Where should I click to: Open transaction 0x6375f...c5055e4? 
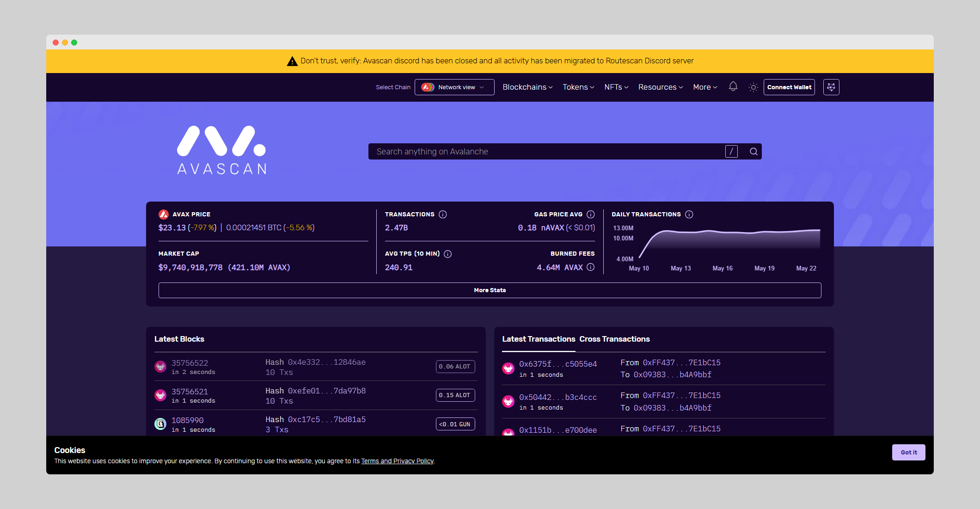tap(558, 364)
